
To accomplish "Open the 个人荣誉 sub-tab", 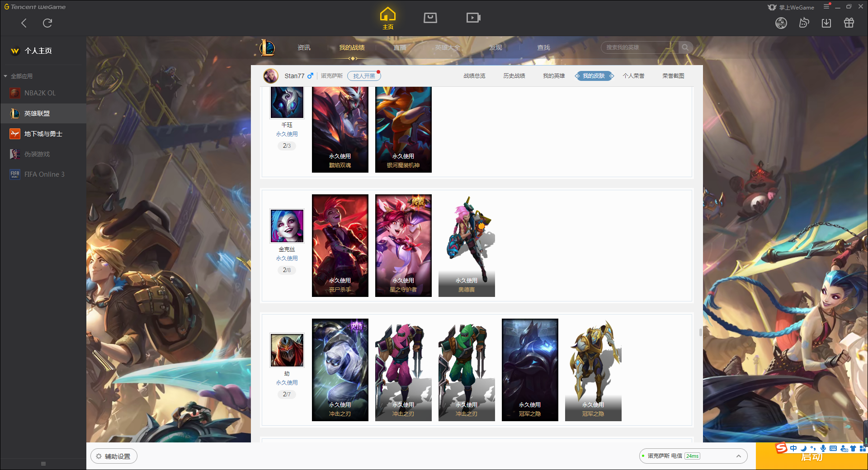I will pyautogui.click(x=633, y=76).
